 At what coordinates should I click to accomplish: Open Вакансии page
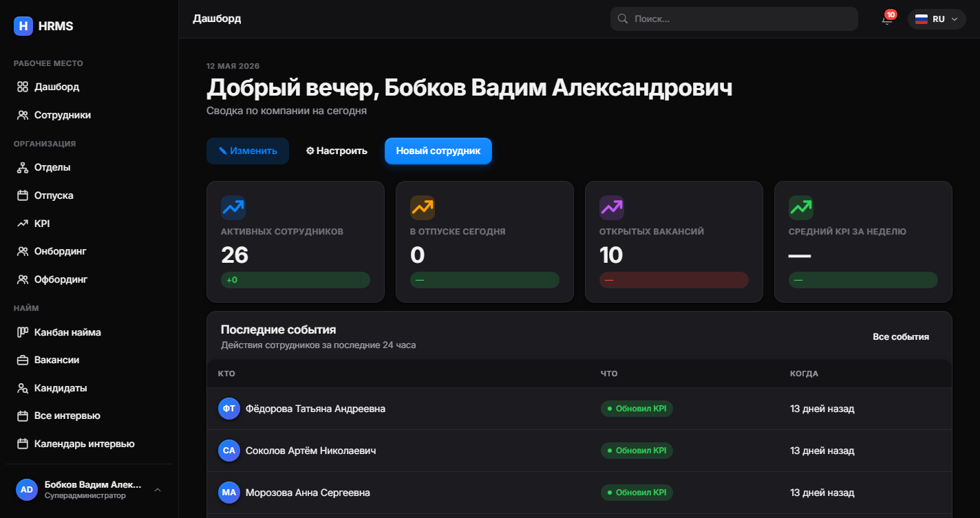(89, 360)
